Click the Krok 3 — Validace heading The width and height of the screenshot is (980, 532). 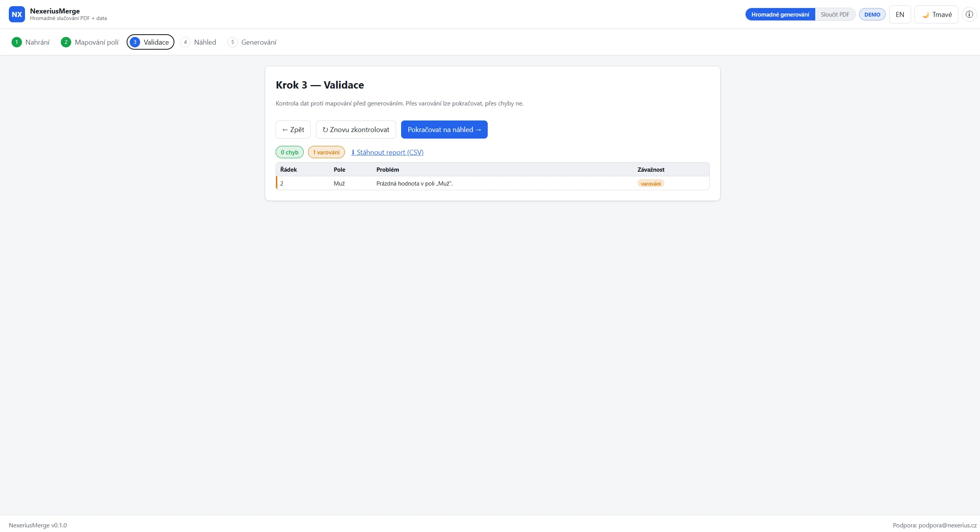pyautogui.click(x=320, y=85)
